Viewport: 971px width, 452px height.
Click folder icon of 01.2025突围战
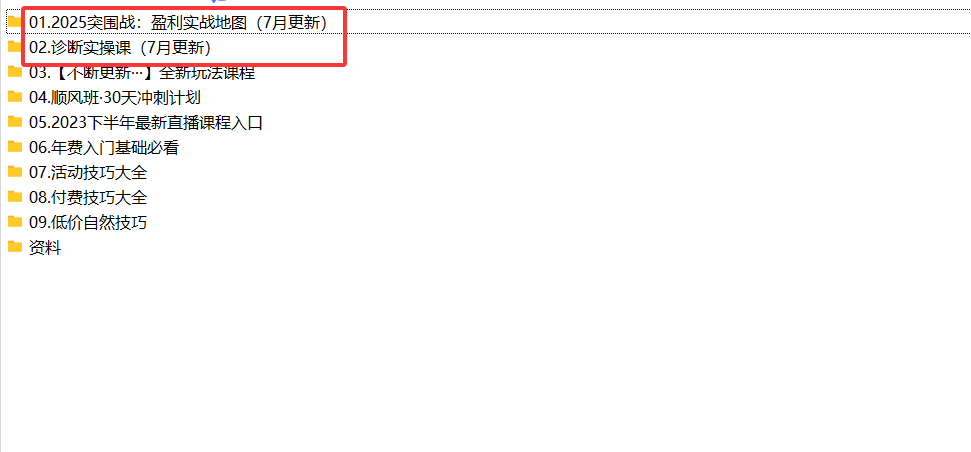[15, 22]
